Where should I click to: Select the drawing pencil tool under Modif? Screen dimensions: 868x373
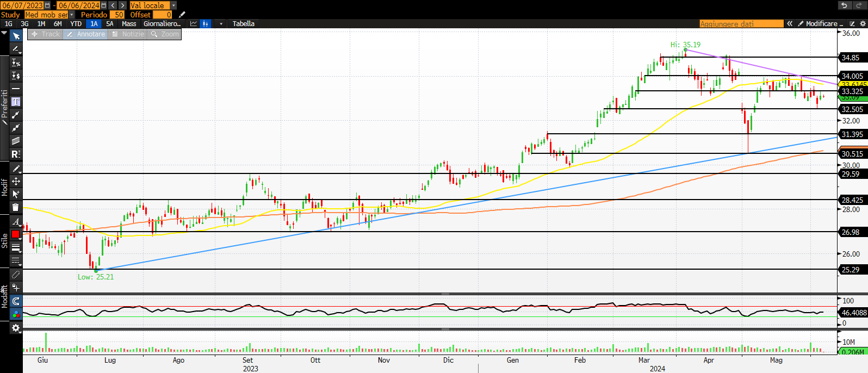[16, 168]
